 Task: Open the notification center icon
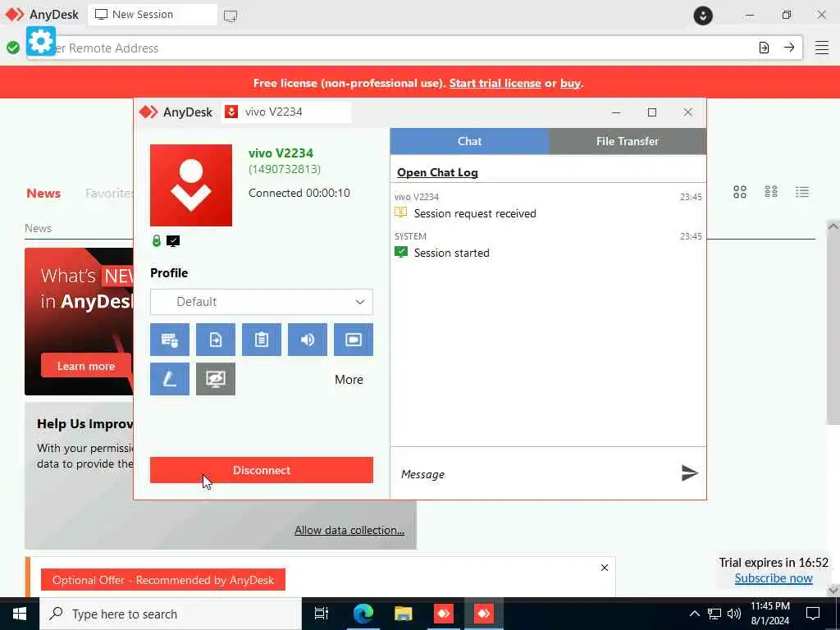pos(813,614)
